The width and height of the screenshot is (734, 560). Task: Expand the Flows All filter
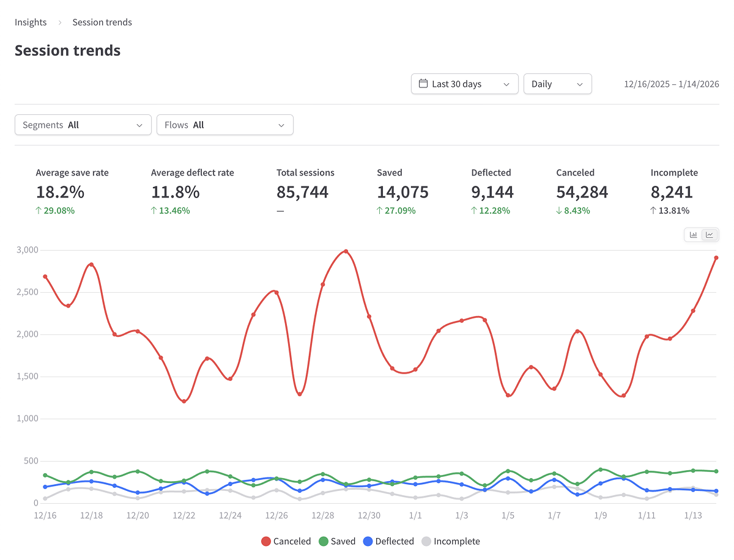pyautogui.click(x=224, y=125)
